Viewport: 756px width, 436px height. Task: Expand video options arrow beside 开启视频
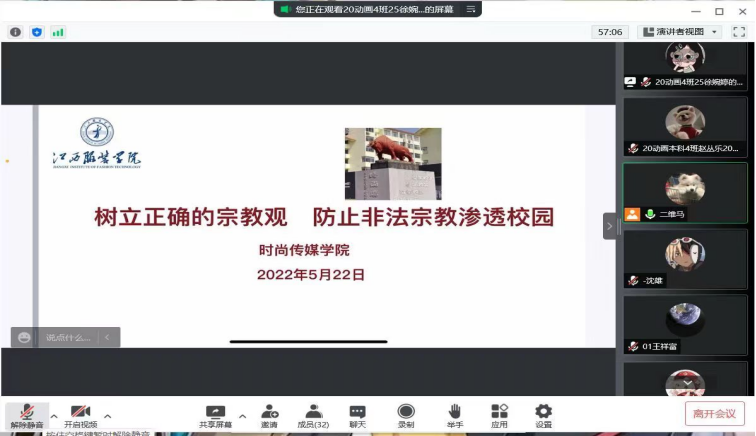[107, 415]
